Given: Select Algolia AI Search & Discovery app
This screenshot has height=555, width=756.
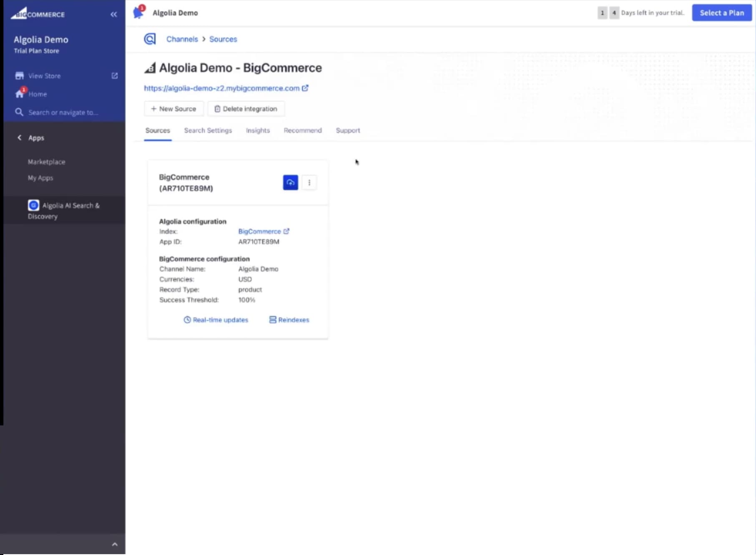Looking at the screenshot, I should point(64,210).
